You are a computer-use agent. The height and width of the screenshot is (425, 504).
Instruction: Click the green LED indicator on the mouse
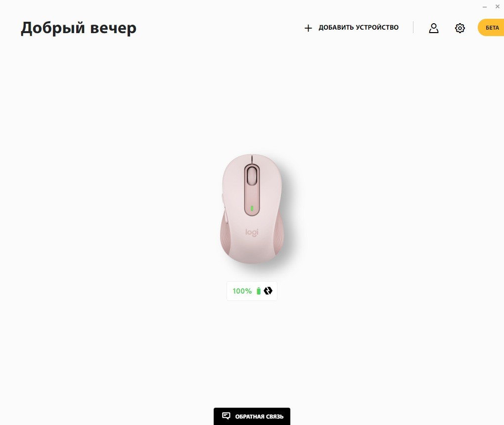[x=252, y=209]
